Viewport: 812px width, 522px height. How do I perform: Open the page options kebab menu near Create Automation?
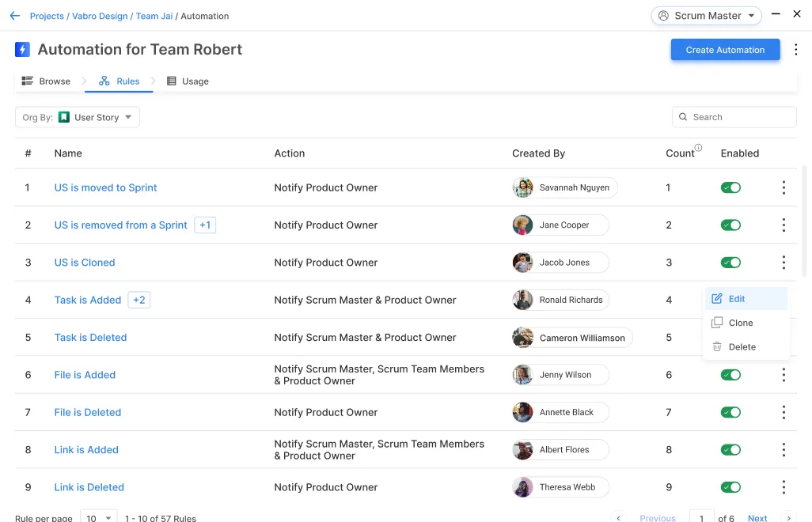point(796,50)
